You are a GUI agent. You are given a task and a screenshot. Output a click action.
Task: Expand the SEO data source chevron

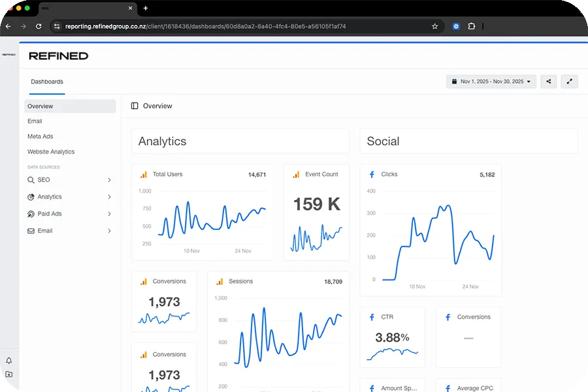coord(109,180)
